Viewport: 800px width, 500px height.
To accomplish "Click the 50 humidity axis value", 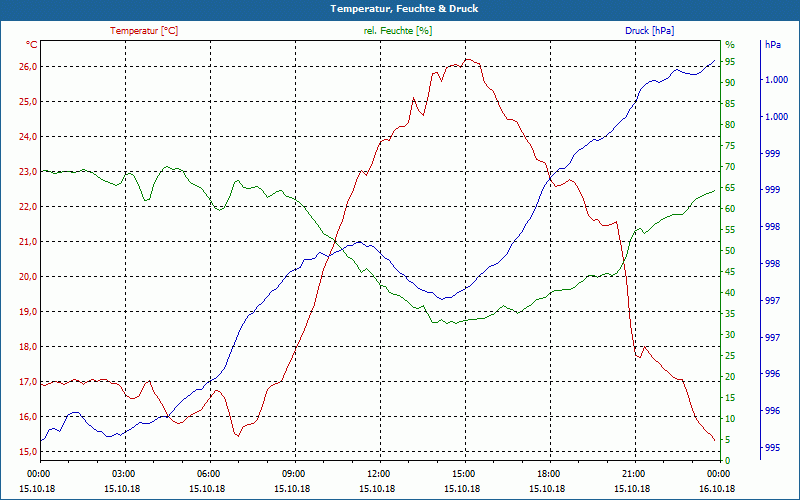I will [730, 251].
